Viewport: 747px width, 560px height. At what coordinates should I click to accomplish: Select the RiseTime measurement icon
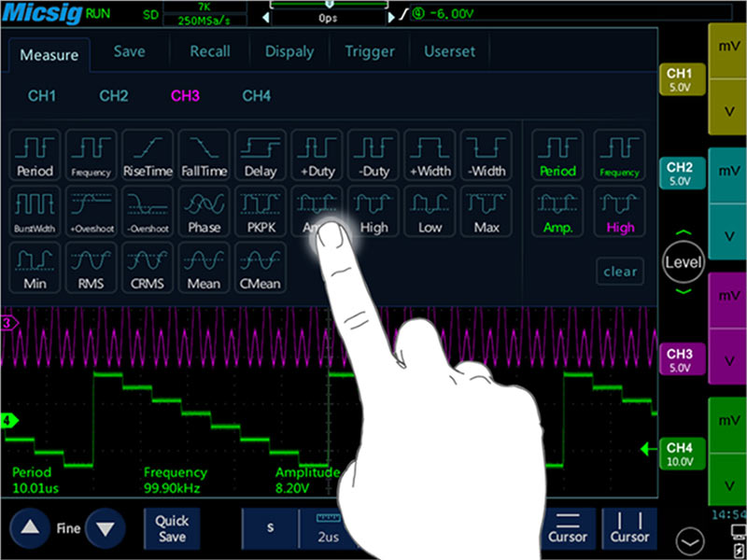coord(148,155)
